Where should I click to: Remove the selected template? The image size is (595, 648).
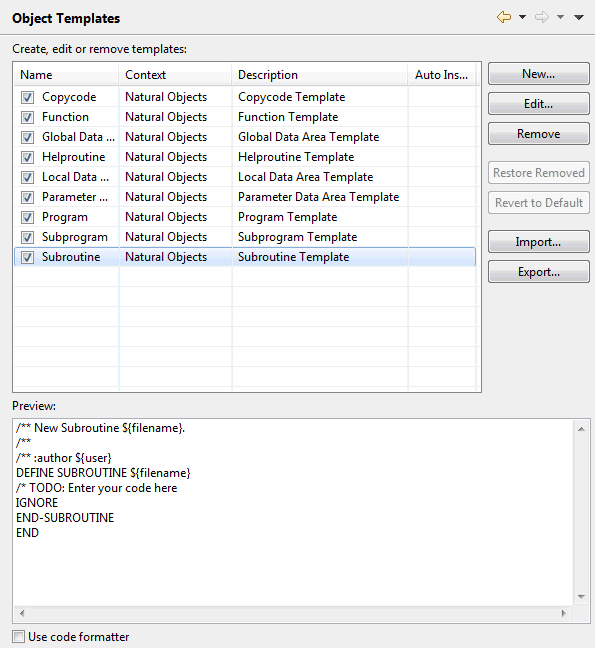point(538,134)
